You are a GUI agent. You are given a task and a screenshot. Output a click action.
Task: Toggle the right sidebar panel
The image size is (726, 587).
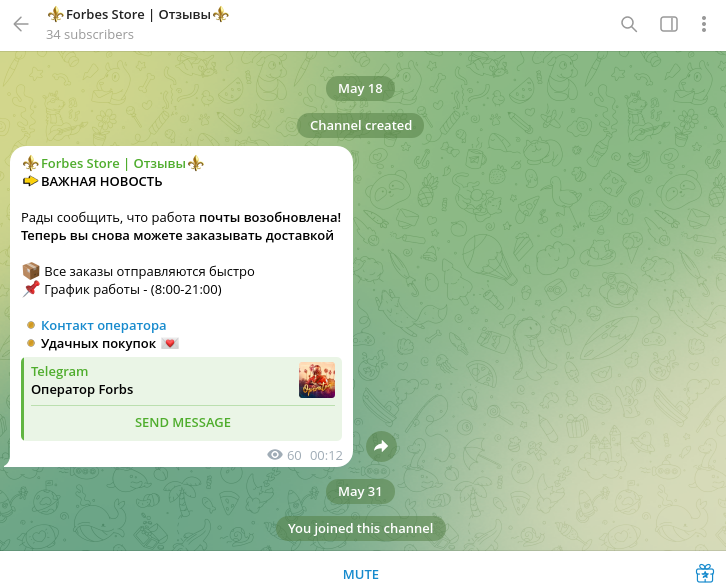coord(669,24)
